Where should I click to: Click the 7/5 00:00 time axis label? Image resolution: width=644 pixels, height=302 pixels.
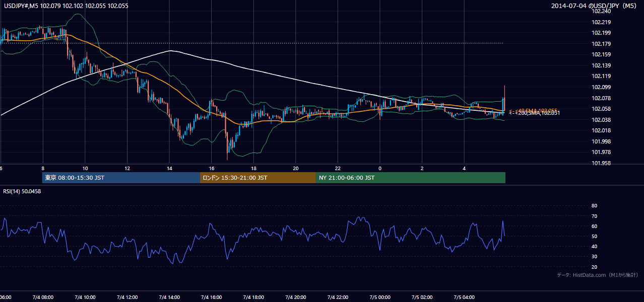tap(380, 297)
